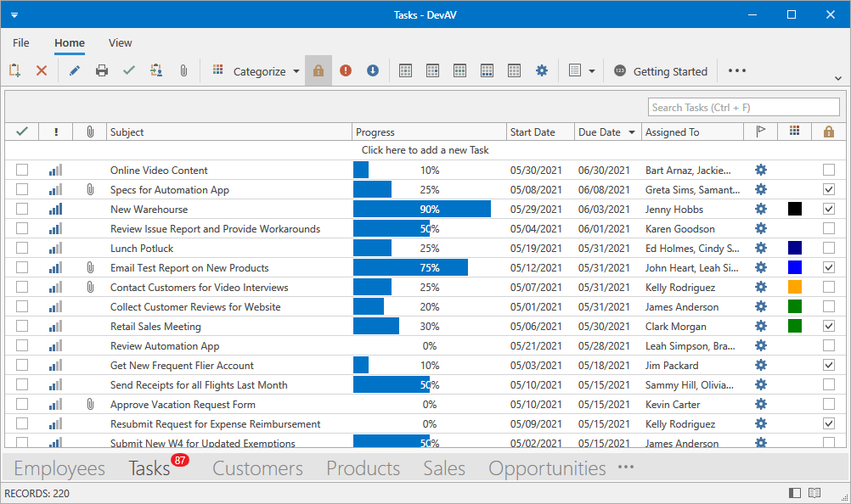Click Getting Started in the toolbar
This screenshot has width=851, height=504.
[670, 71]
